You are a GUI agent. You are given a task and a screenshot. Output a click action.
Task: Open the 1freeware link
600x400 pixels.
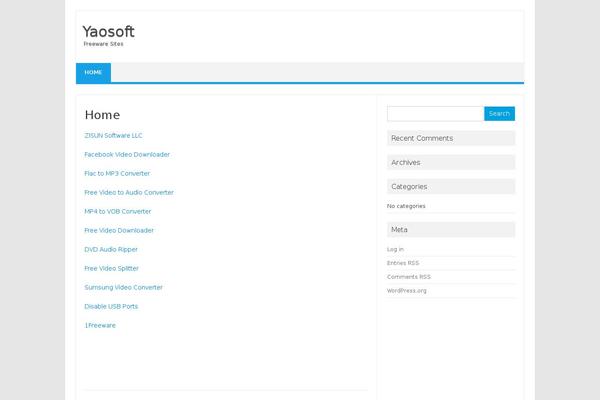(100, 325)
